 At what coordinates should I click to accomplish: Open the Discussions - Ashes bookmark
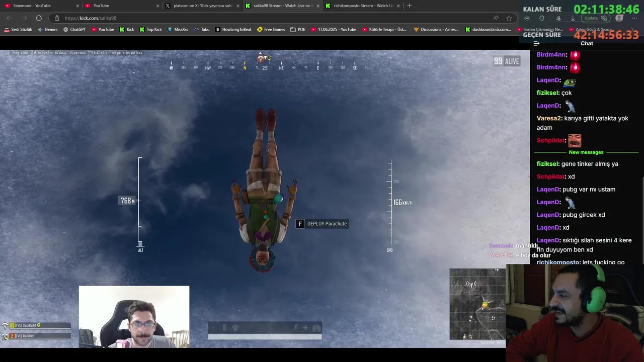coord(436,30)
